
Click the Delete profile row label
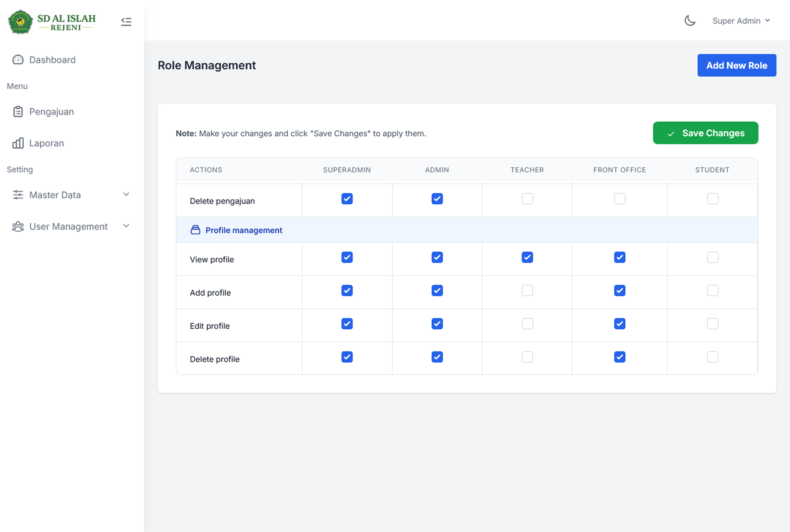(x=215, y=359)
